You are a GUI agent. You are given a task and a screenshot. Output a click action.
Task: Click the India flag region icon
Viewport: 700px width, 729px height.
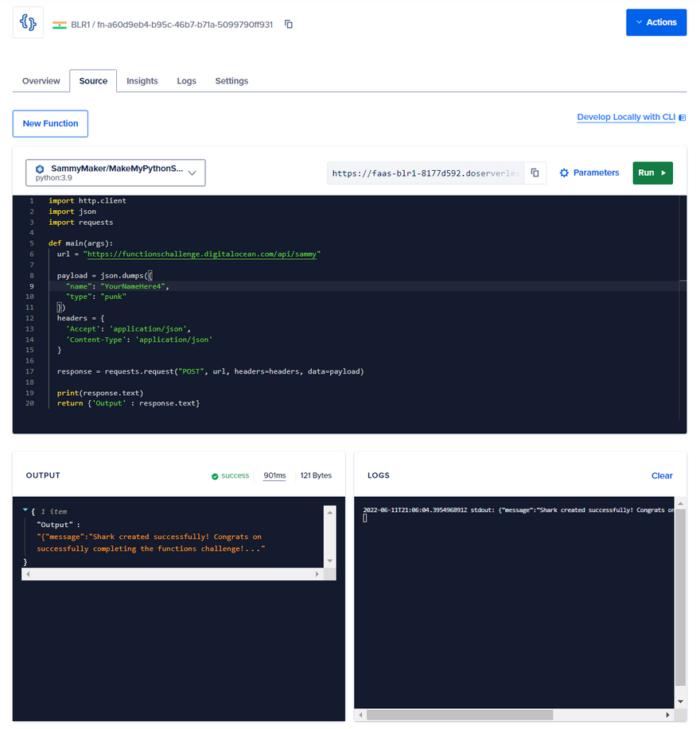coord(59,25)
